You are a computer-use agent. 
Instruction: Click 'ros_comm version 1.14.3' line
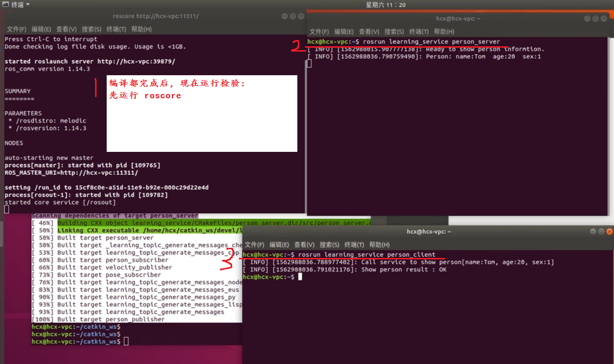pos(47,69)
